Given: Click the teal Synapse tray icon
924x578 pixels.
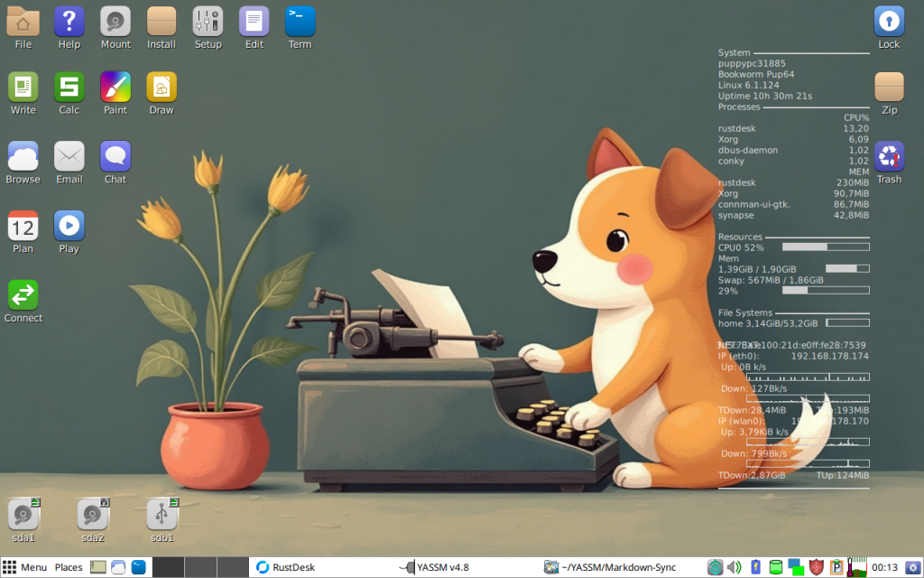Looking at the screenshot, I should 715,567.
